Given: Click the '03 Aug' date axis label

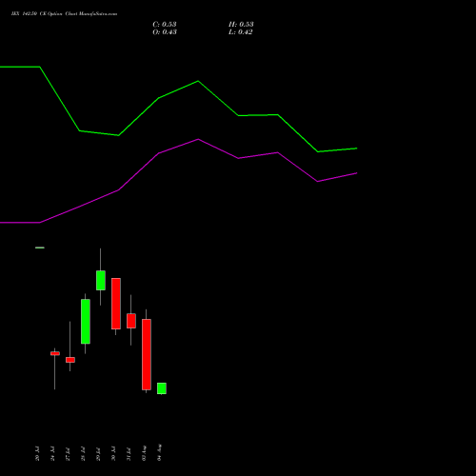Looking at the screenshot, I should pyautogui.click(x=144, y=453).
